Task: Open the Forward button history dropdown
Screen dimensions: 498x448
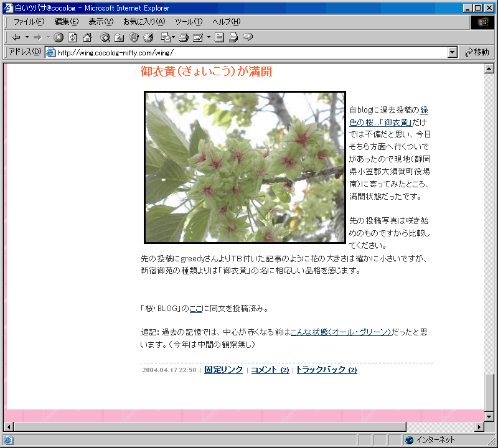Action: click(x=49, y=37)
